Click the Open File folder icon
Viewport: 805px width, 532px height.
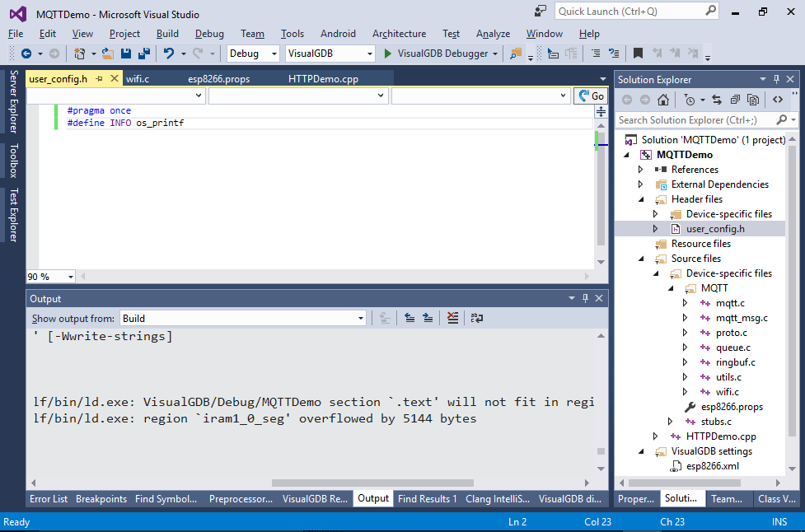tap(108, 54)
